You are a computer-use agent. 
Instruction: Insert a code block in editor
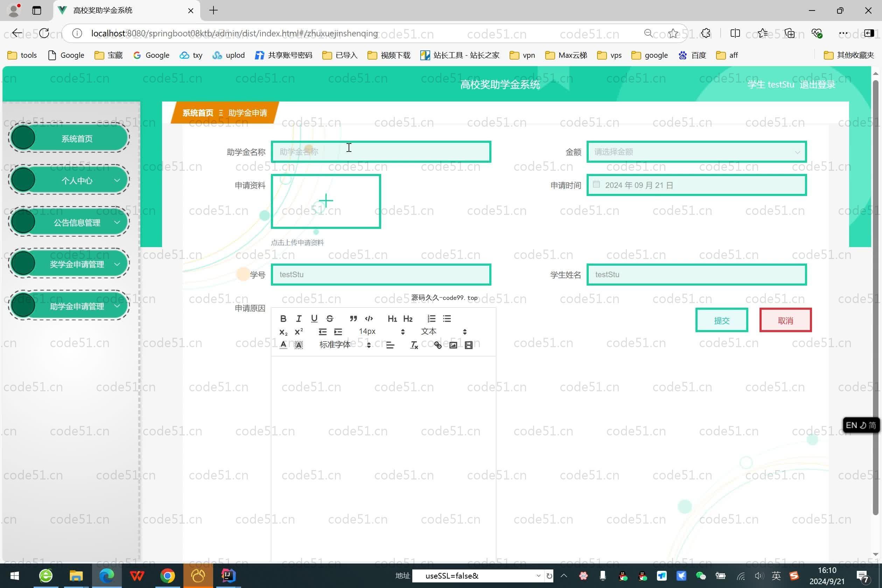[369, 319]
